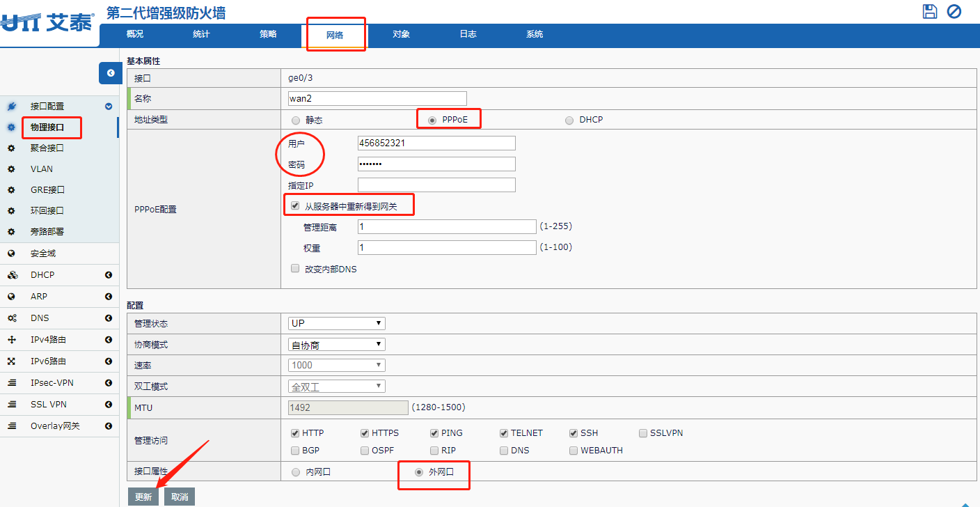Click the cancel circle icon at top right
The height and width of the screenshot is (507, 980).
[x=954, y=11]
